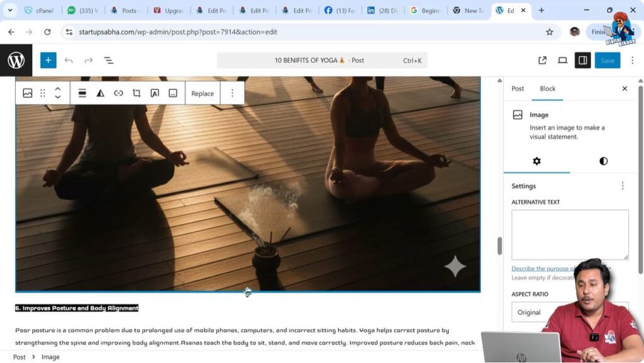Open the block inserter

pyautogui.click(x=48, y=60)
